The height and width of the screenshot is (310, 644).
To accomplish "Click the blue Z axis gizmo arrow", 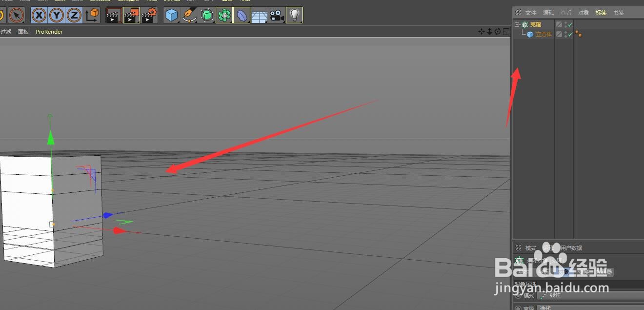I will (107, 215).
